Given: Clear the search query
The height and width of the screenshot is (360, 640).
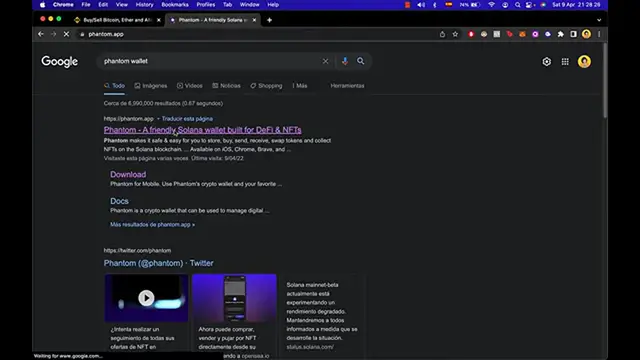Looking at the screenshot, I should tap(325, 61).
